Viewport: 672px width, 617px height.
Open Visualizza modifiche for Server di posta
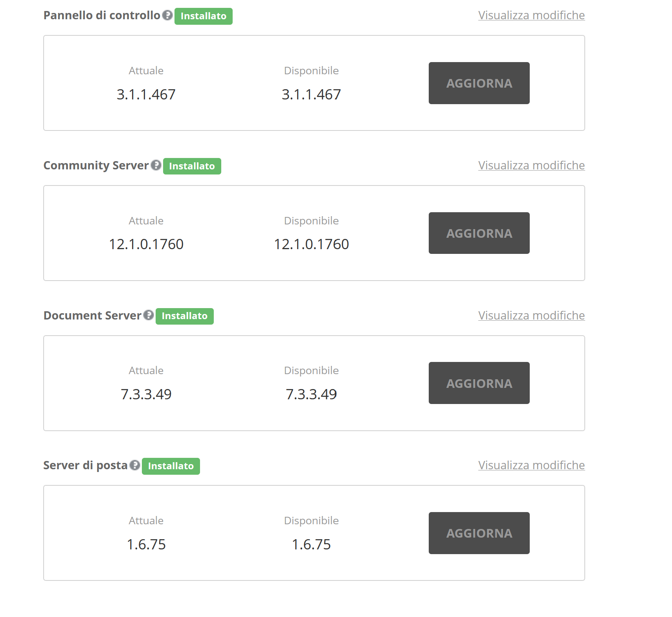click(531, 465)
